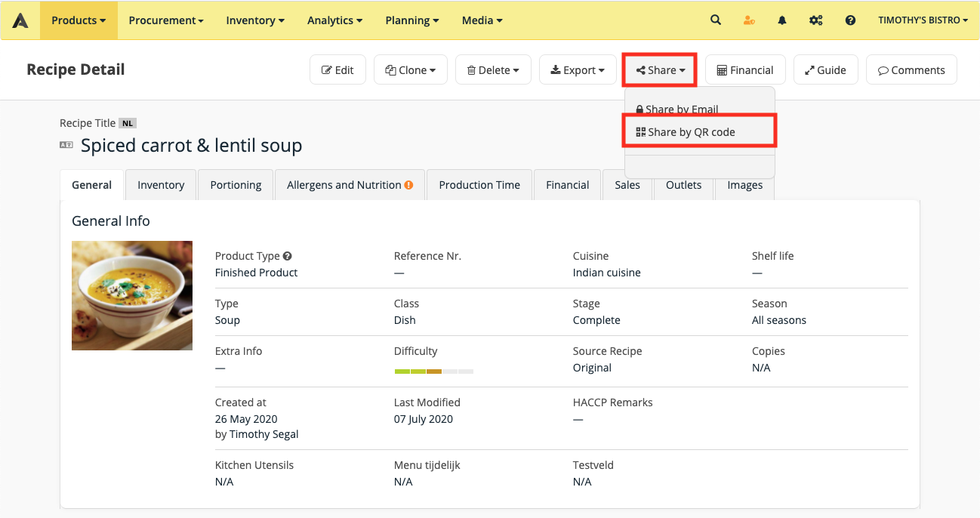The height and width of the screenshot is (518, 980).
Task: Expand the Export dropdown
Action: tap(578, 70)
